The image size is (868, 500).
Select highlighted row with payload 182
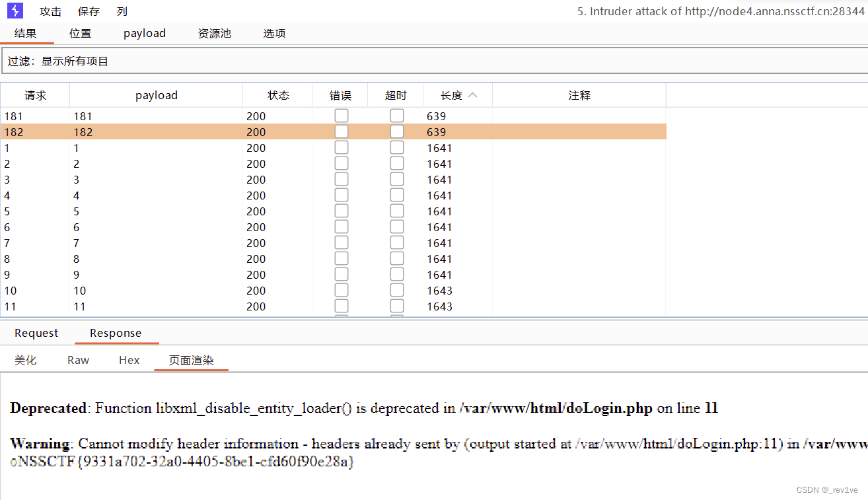coord(333,132)
